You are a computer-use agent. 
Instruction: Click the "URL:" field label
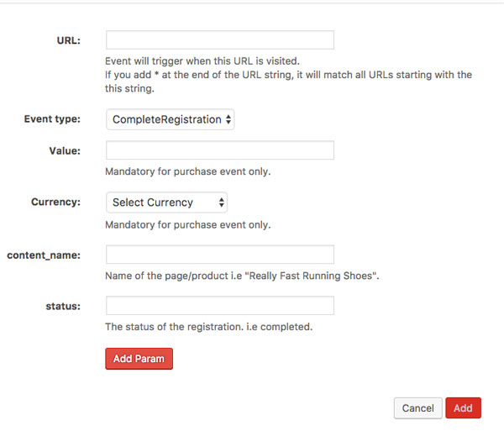[x=66, y=40]
